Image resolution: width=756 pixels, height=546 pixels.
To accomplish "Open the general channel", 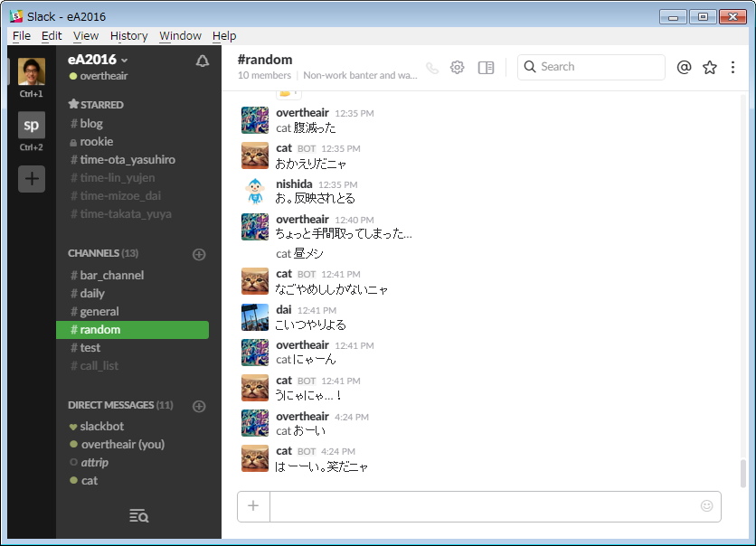I will 94,311.
